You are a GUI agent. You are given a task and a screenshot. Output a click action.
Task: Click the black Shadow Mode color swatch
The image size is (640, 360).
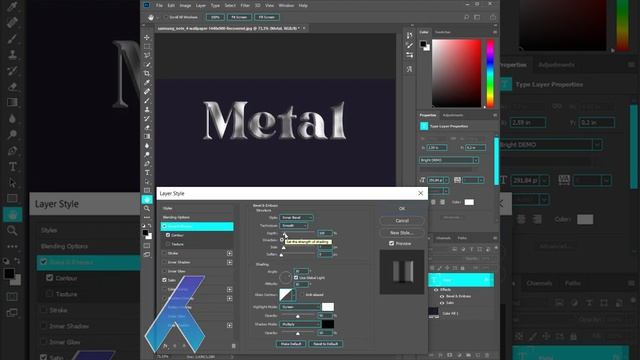328,324
